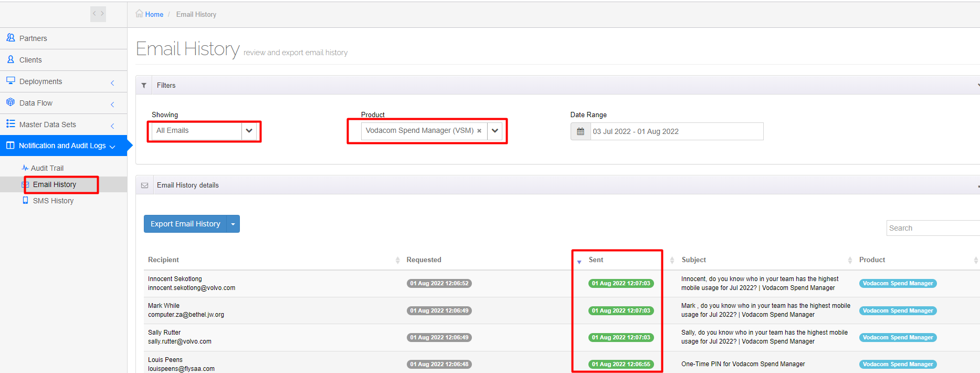Screen dimensions: 980x373
Task: Open the Clients menu item
Action: tap(64, 60)
